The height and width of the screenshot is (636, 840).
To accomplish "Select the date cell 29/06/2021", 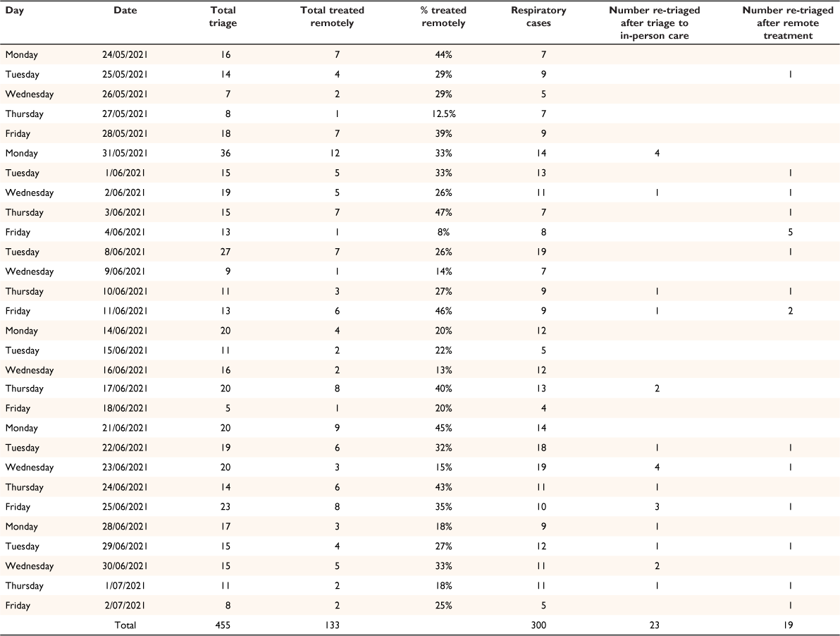I will (125, 546).
